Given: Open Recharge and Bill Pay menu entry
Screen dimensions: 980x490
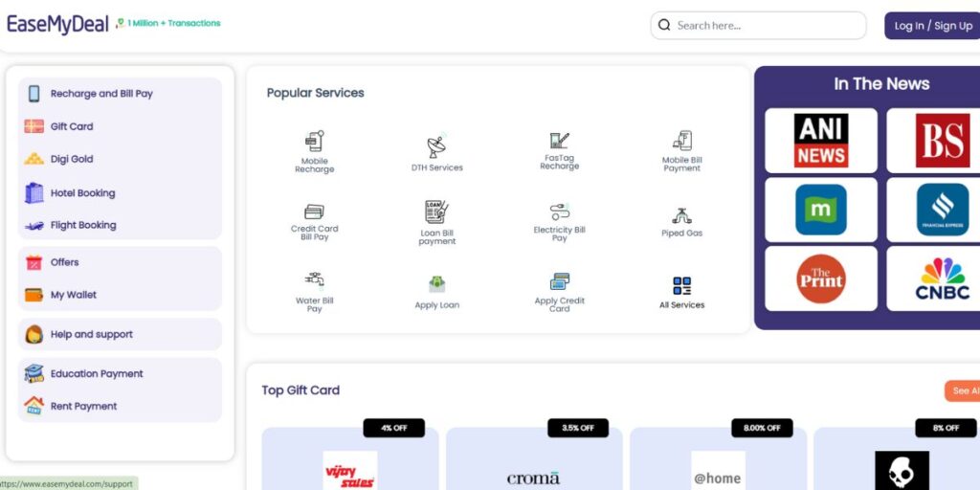Looking at the screenshot, I should (x=101, y=94).
